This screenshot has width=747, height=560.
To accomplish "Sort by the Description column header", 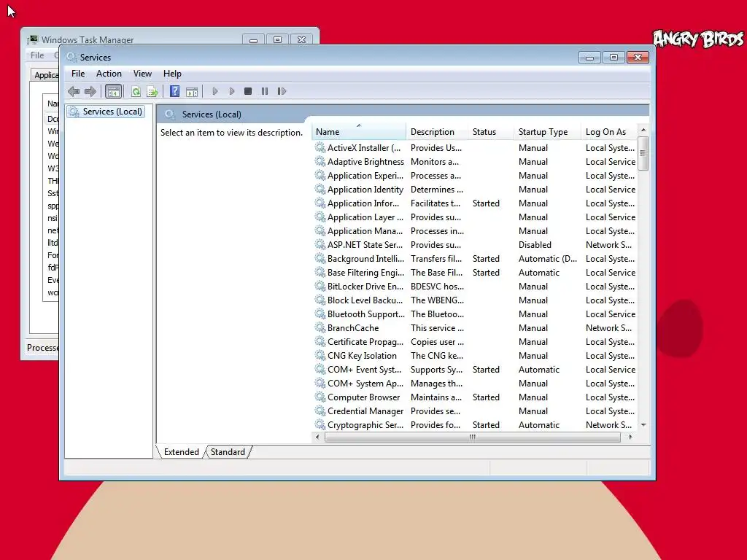I will point(437,132).
